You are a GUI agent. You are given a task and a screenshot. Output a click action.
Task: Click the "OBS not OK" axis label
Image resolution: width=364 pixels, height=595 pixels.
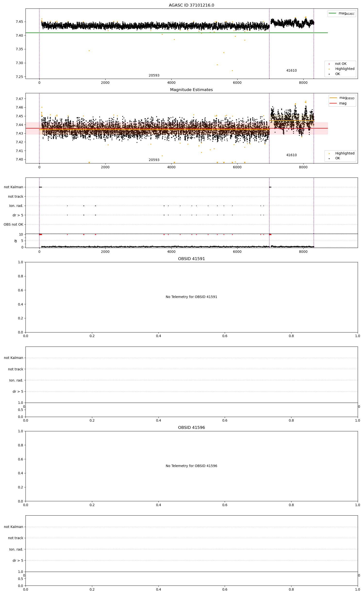click(x=13, y=225)
